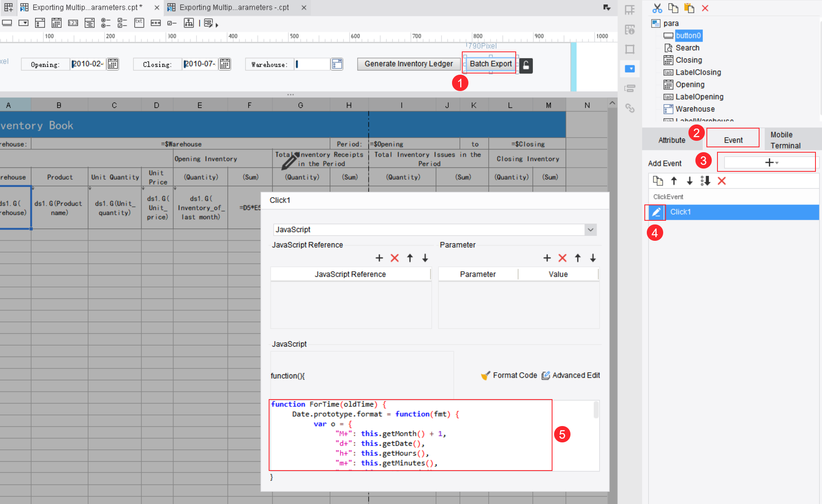
Task: Switch to the Event tab
Action: coord(733,140)
